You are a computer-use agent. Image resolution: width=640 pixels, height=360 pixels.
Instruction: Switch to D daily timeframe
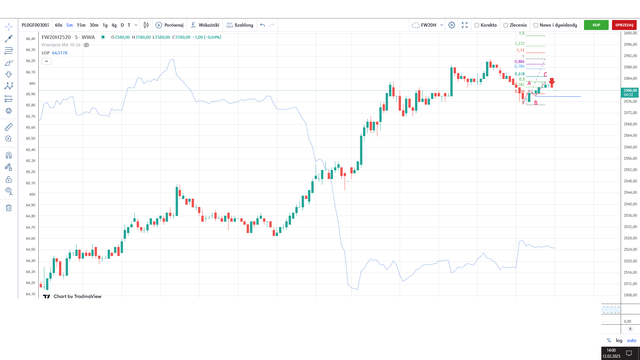point(122,25)
